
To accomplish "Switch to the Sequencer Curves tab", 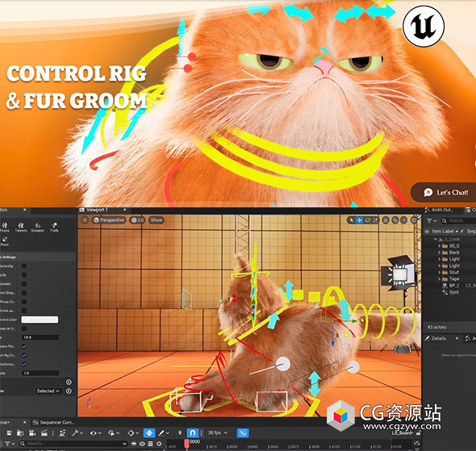I will 54,423.
